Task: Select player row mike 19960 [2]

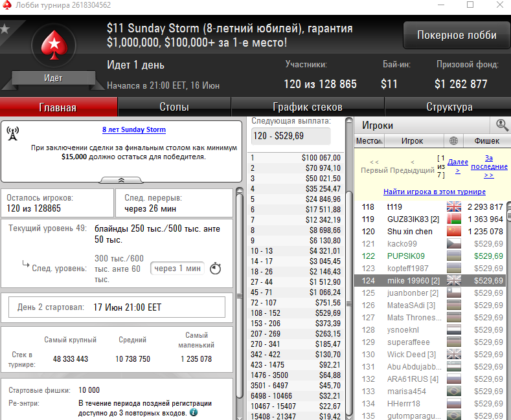Action: pos(429,281)
